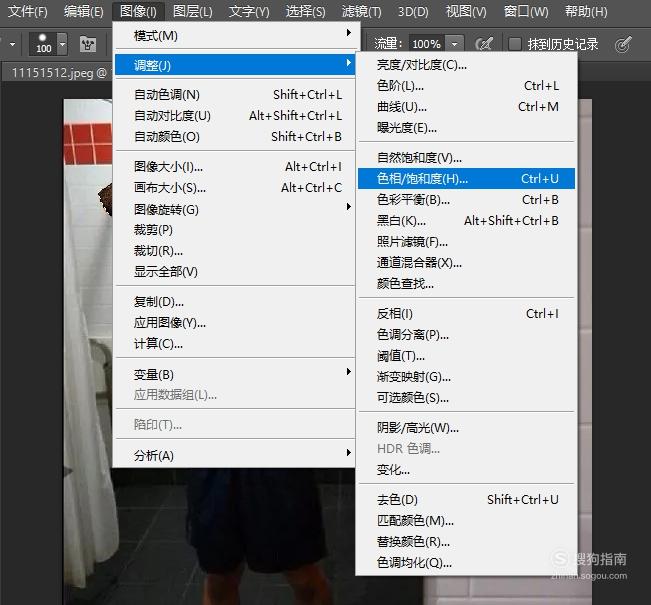Click the tablet pressure icon at far right
This screenshot has height=605, width=651.
623,44
